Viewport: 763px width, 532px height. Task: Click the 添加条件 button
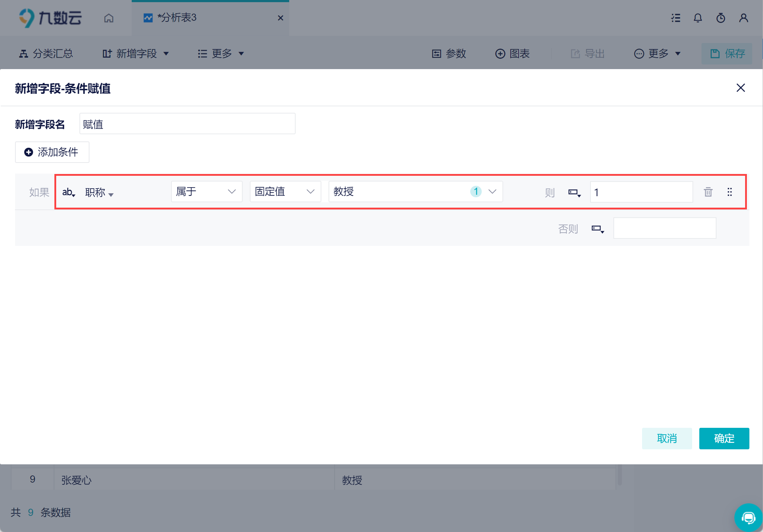52,152
